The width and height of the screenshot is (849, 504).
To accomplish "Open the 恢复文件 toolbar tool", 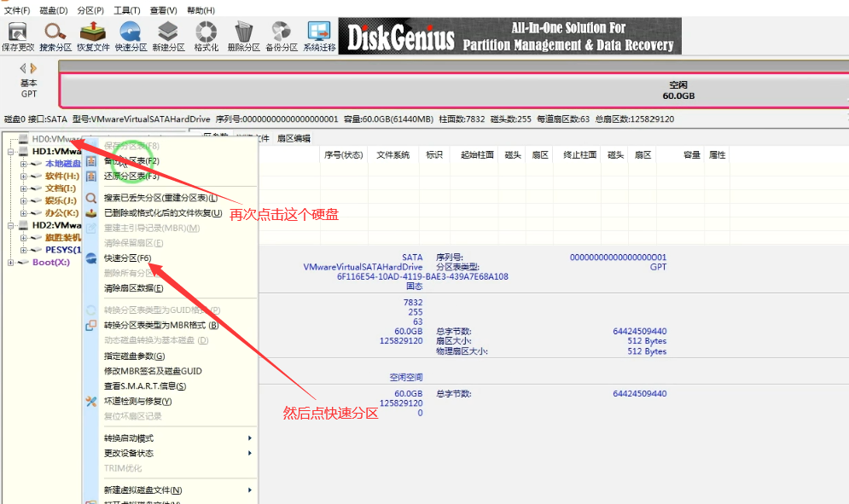I will pyautogui.click(x=93, y=37).
